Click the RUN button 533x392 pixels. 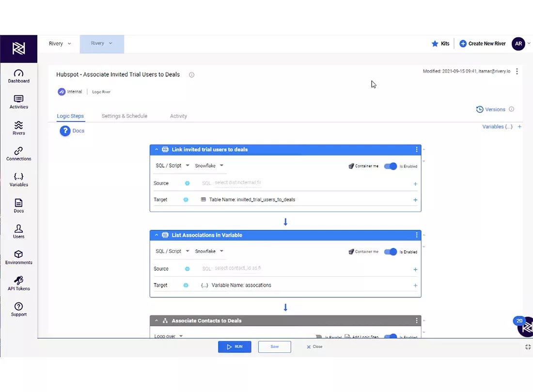[235, 347]
